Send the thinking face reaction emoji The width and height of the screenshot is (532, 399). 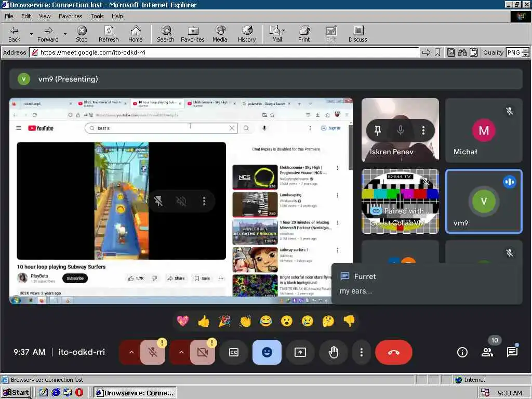328,321
